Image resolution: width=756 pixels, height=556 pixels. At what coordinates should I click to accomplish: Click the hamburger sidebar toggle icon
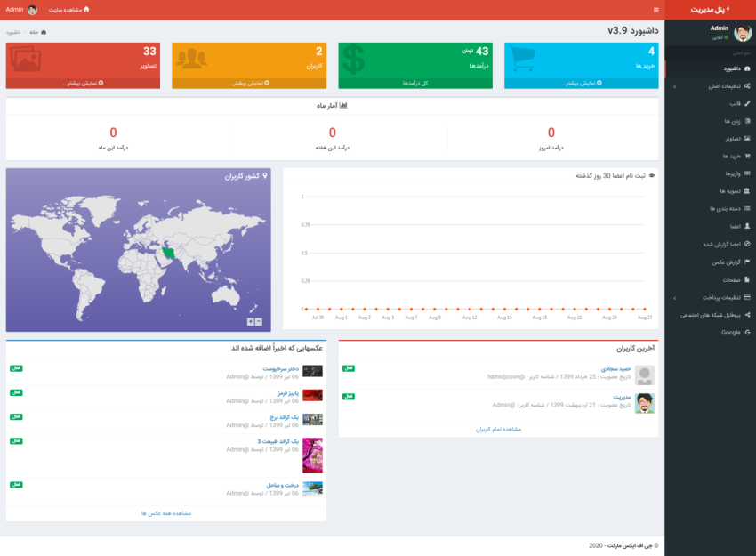pos(656,10)
